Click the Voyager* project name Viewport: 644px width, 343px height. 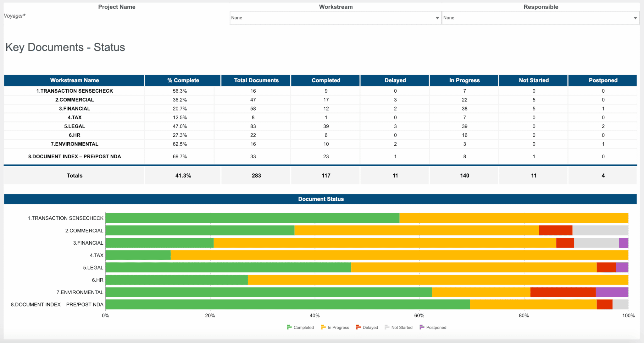tap(14, 16)
